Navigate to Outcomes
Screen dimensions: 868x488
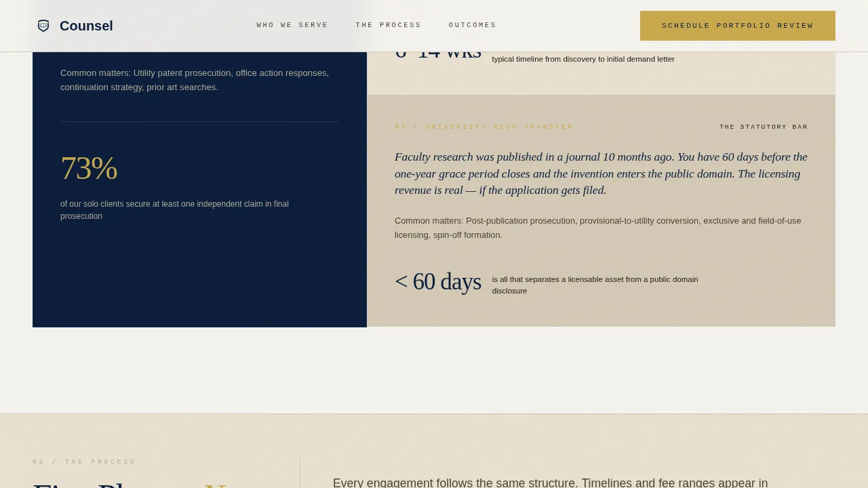pyautogui.click(x=473, y=25)
